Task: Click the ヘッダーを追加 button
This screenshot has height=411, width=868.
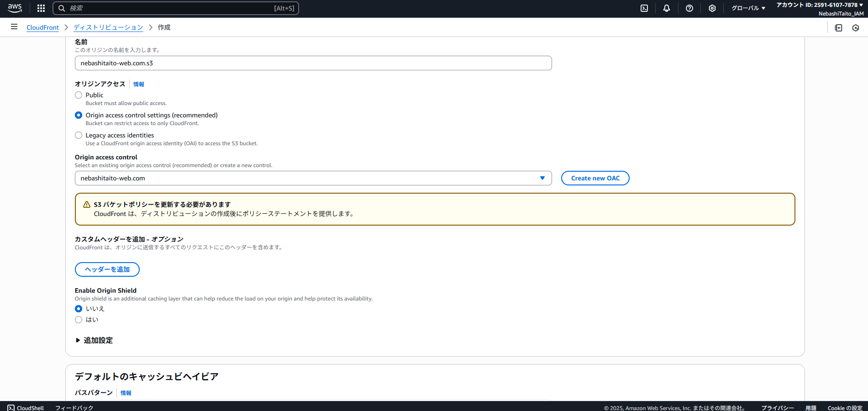Action: (x=107, y=269)
